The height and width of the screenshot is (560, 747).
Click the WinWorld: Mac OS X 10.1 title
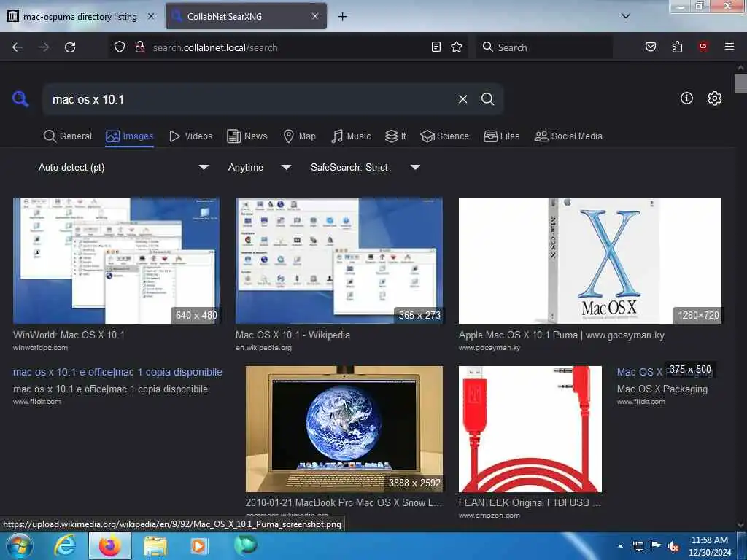pos(69,335)
